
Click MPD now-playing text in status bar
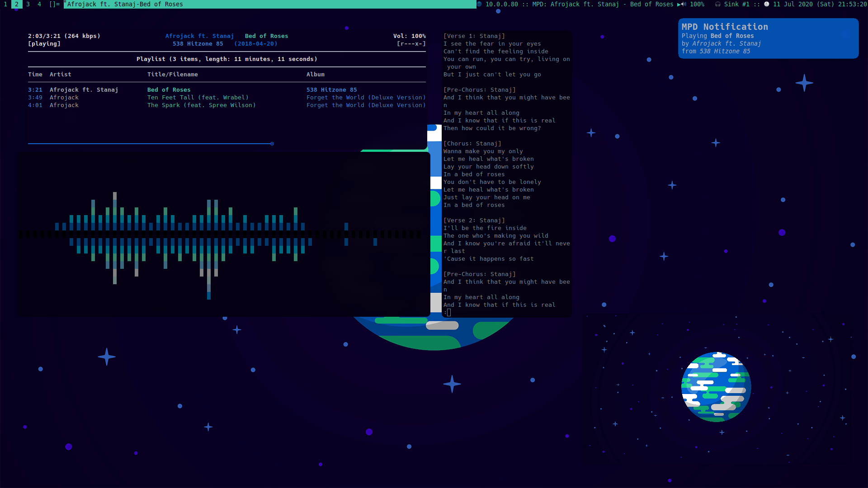(603, 4)
